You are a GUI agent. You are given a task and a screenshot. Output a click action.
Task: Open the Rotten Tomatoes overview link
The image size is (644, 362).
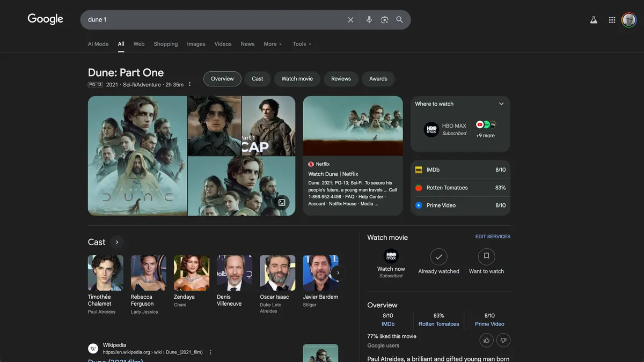click(438, 324)
